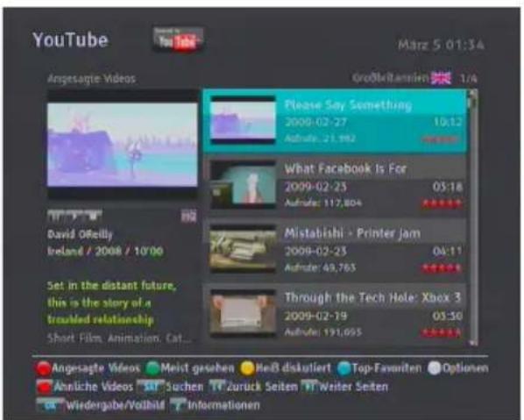Click the YouTube logo badge at top
Screen dimensions: 524x420
pyautogui.click(x=178, y=39)
